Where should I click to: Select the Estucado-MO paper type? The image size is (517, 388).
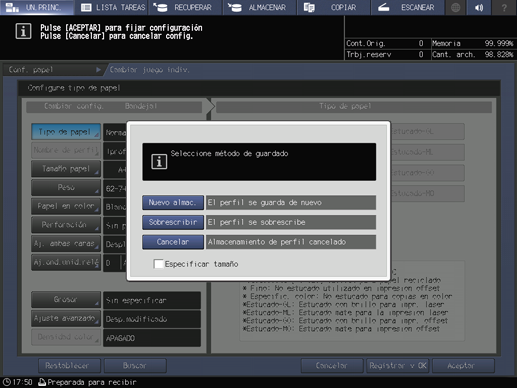[x=428, y=193]
